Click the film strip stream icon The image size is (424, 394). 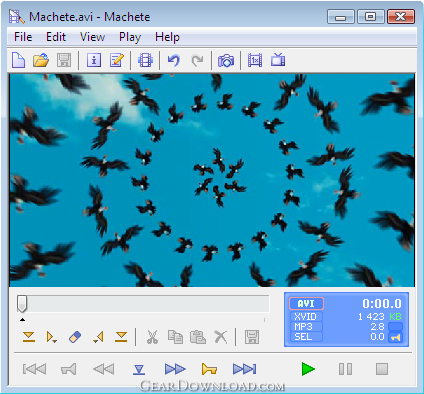(x=145, y=60)
